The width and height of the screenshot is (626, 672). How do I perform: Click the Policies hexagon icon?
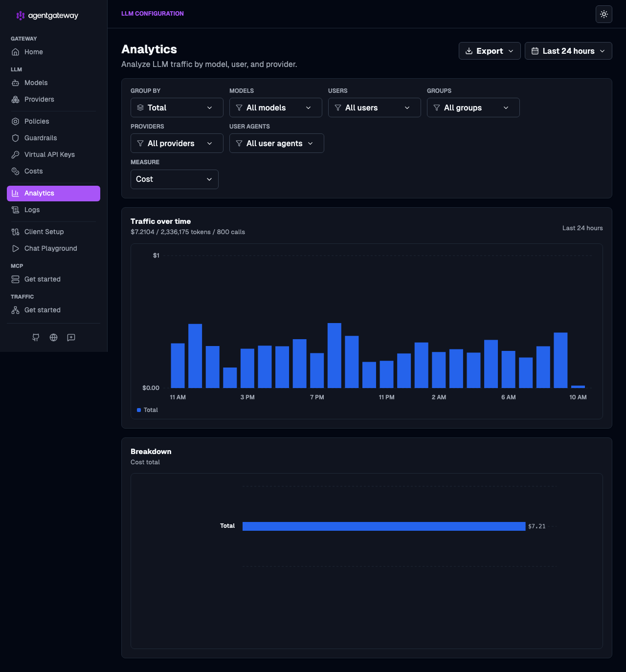coord(16,121)
